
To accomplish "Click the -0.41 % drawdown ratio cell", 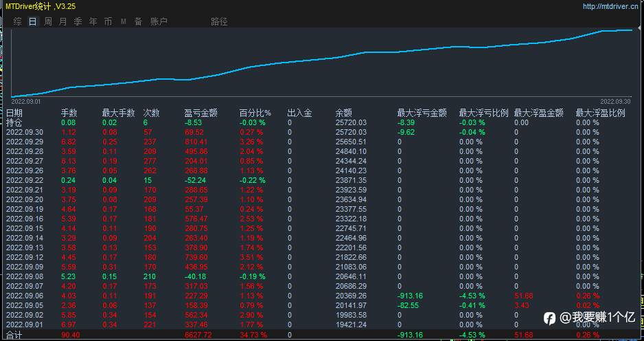I will coord(472,305).
